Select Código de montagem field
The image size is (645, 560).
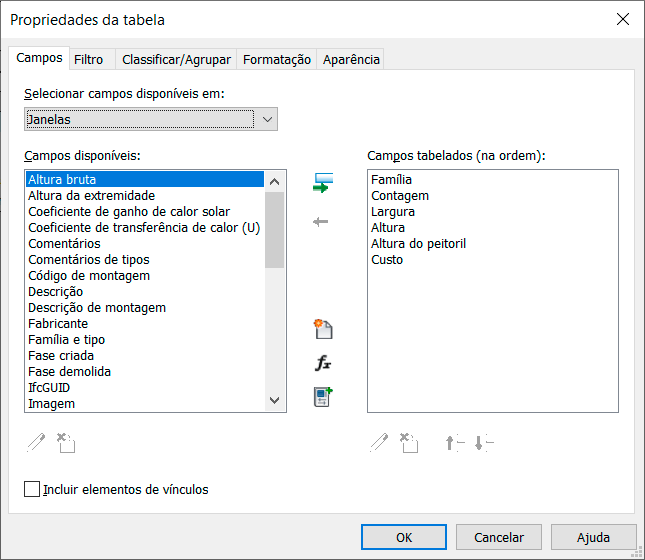(145, 276)
